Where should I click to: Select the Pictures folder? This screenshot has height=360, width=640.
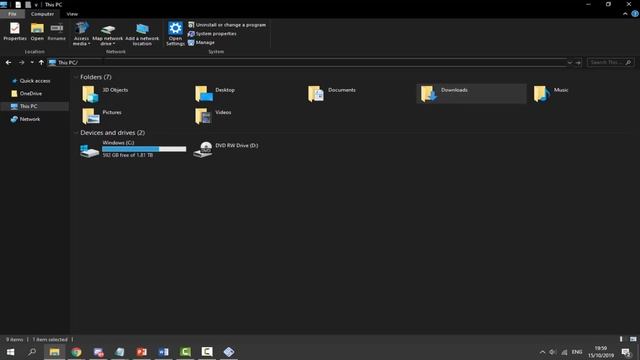102,116
